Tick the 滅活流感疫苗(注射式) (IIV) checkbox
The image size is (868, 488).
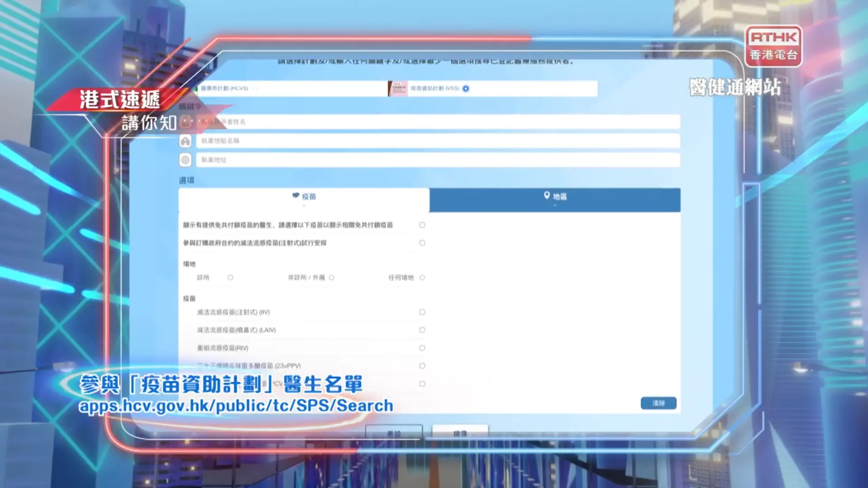(422, 312)
